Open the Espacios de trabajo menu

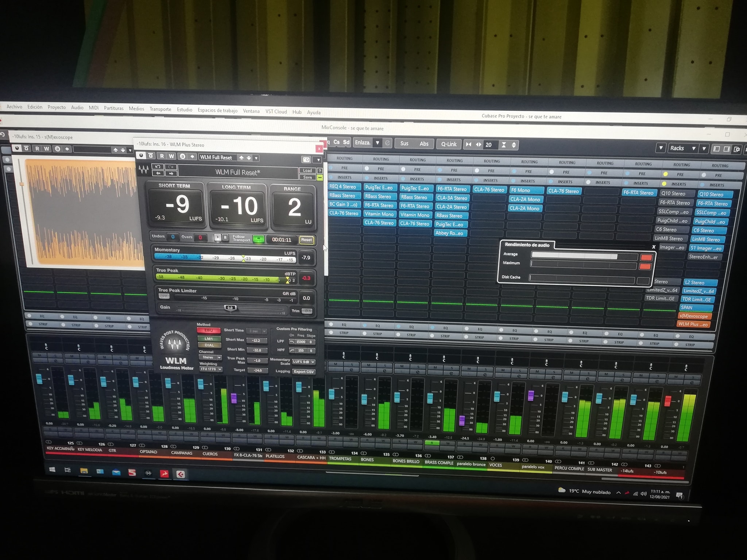(x=217, y=110)
